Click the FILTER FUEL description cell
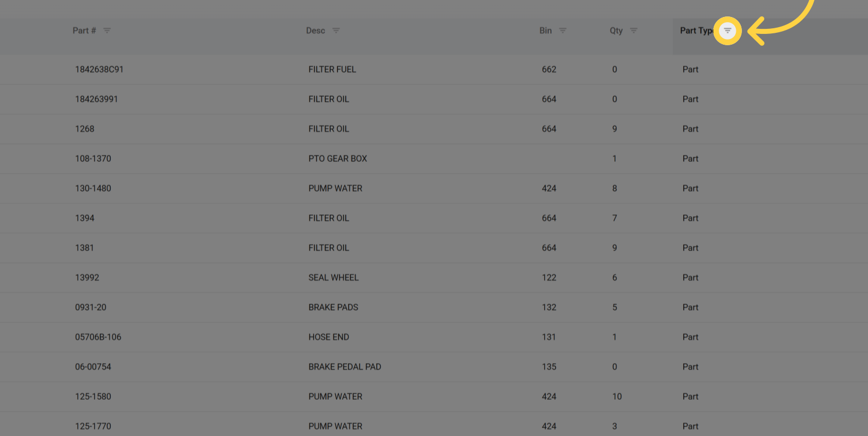The image size is (868, 436). coord(332,70)
